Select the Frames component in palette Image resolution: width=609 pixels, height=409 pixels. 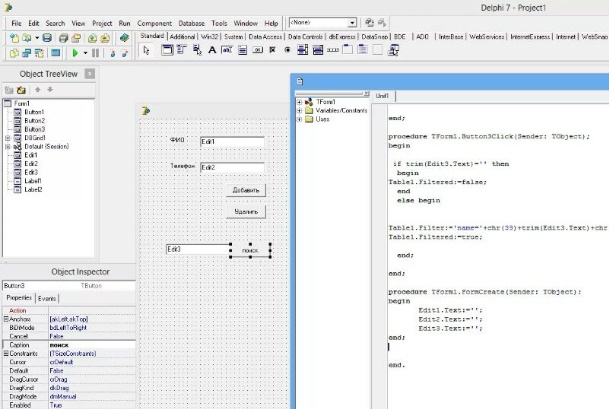pos(167,50)
